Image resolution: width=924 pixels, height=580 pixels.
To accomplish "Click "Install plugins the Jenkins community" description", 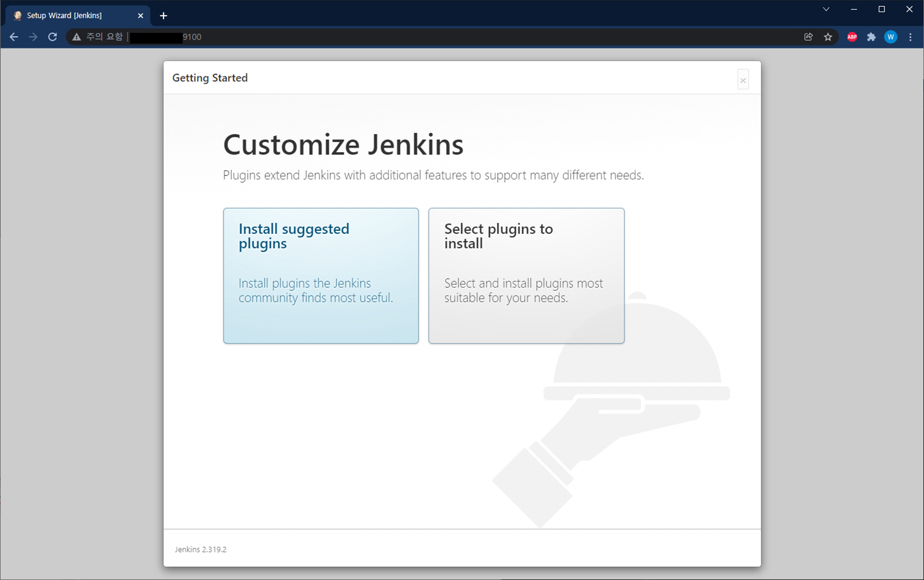I will pos(316,290).
